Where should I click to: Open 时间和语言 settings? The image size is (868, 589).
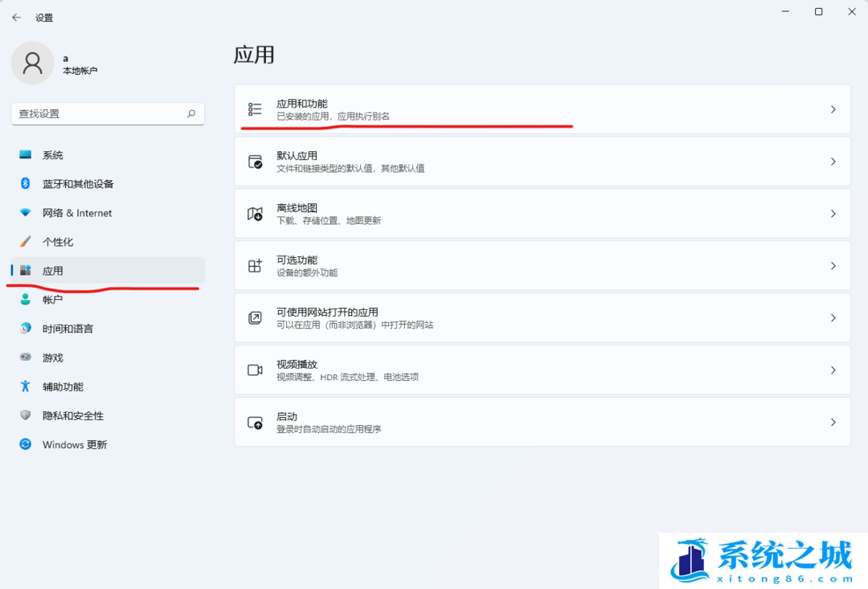point(108,329)
